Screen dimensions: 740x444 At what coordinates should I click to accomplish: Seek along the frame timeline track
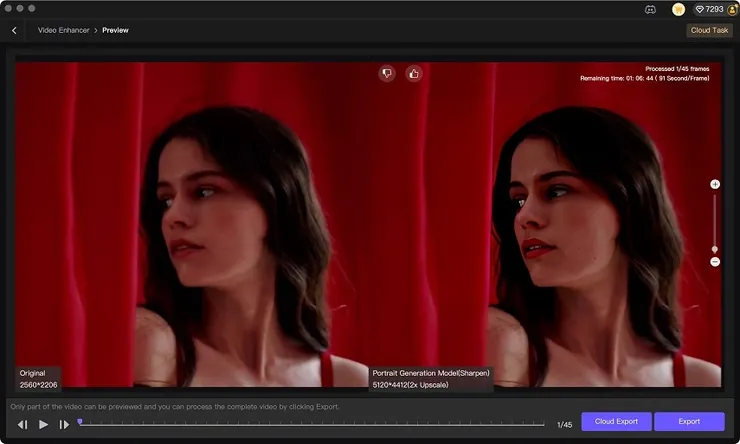point(311,425)
